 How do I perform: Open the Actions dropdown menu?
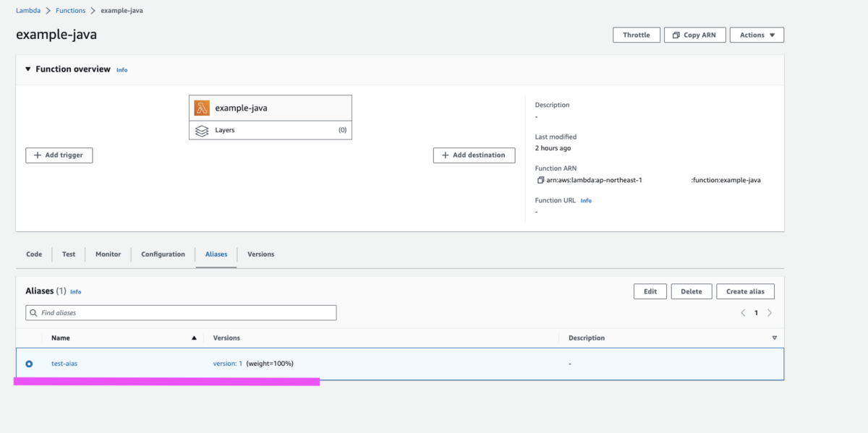[757, 35]
